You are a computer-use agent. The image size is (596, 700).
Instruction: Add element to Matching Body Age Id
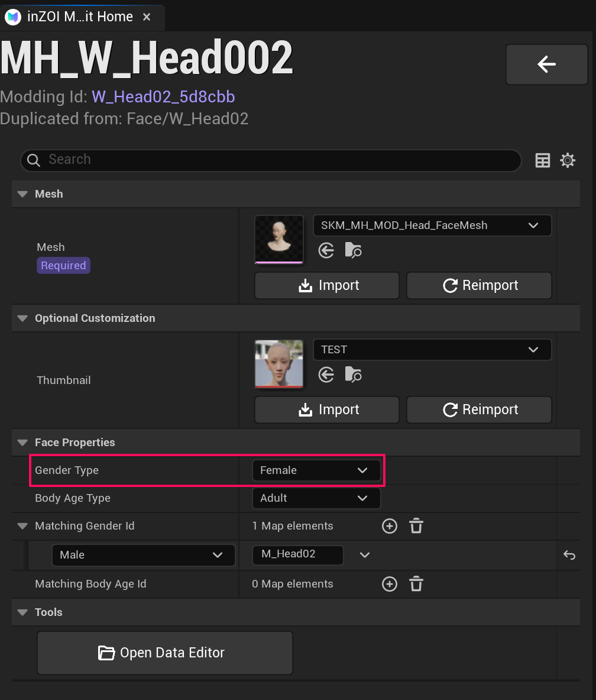[389, 584]
